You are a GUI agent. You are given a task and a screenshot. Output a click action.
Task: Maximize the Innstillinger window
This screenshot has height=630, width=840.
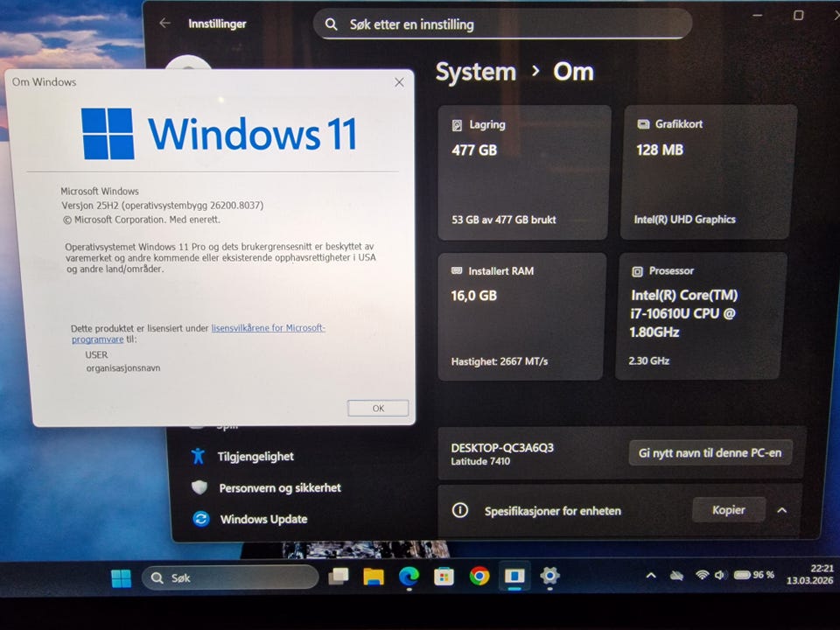(798, 16)
